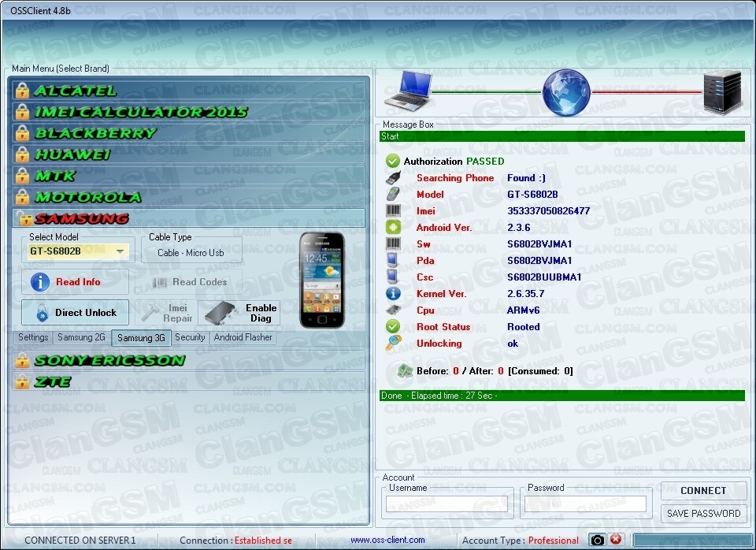756x550 pixels.
Task: Switch to the Settings tab
Action: pyautogui.click(x=33, y=337)
